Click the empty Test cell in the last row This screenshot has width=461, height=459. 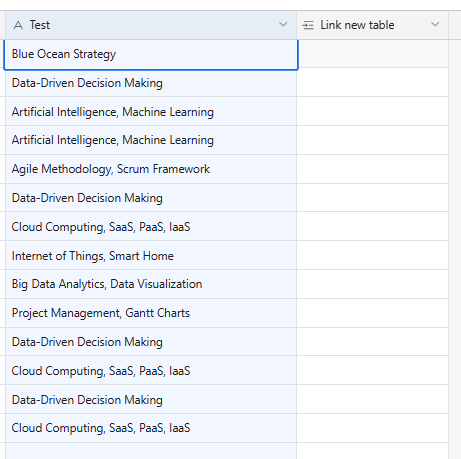click(x=151, y=451)
